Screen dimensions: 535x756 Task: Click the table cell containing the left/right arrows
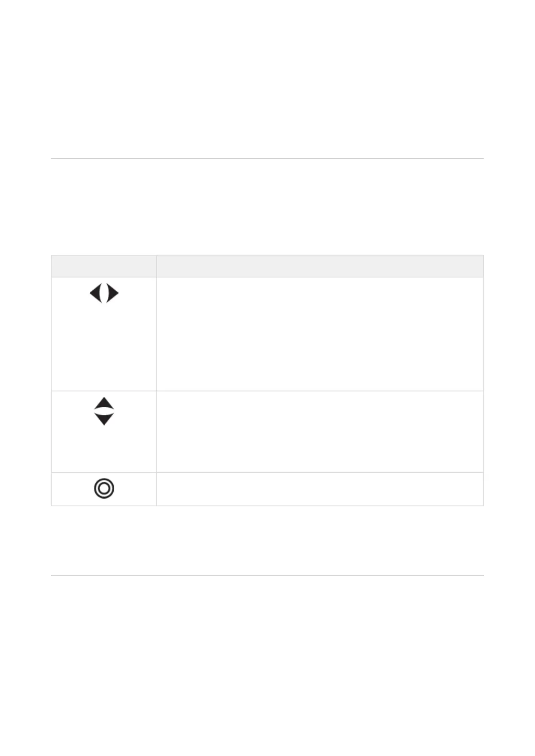coord(104,334)
